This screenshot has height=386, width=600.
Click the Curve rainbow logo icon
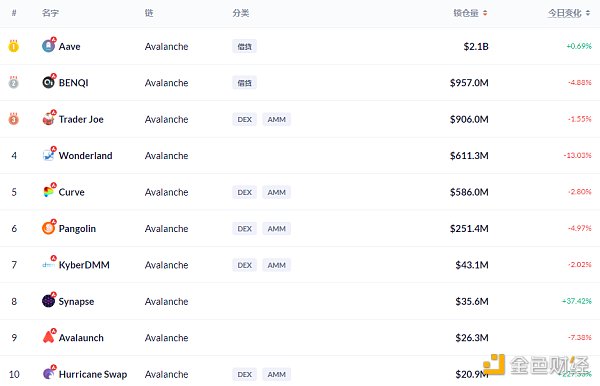(48, 192)
